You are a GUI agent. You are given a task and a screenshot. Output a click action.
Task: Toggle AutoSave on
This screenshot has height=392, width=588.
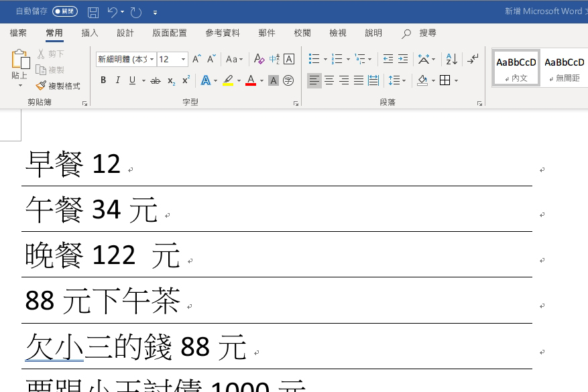pyautogui.click(x=64, y=11)
